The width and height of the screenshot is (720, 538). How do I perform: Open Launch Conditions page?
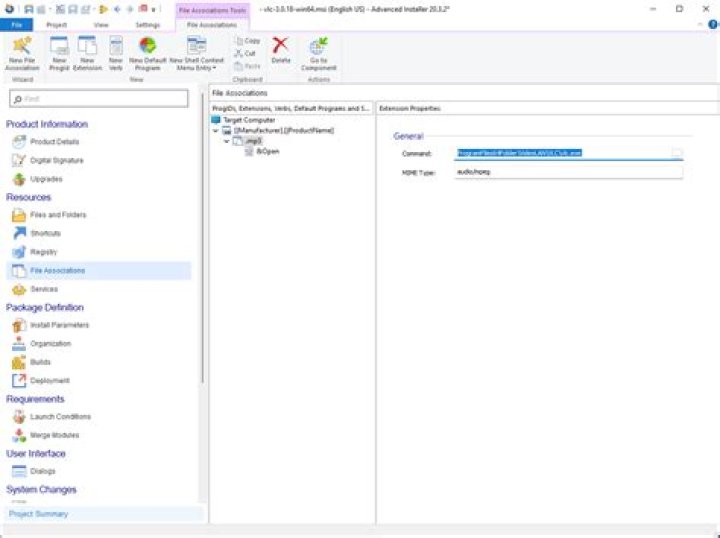tap(60, 417)
